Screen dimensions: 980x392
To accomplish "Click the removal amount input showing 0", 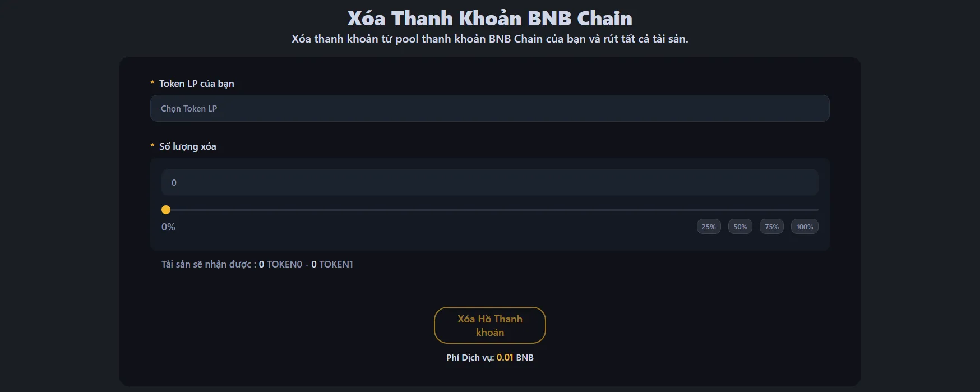I will [489, 182].
